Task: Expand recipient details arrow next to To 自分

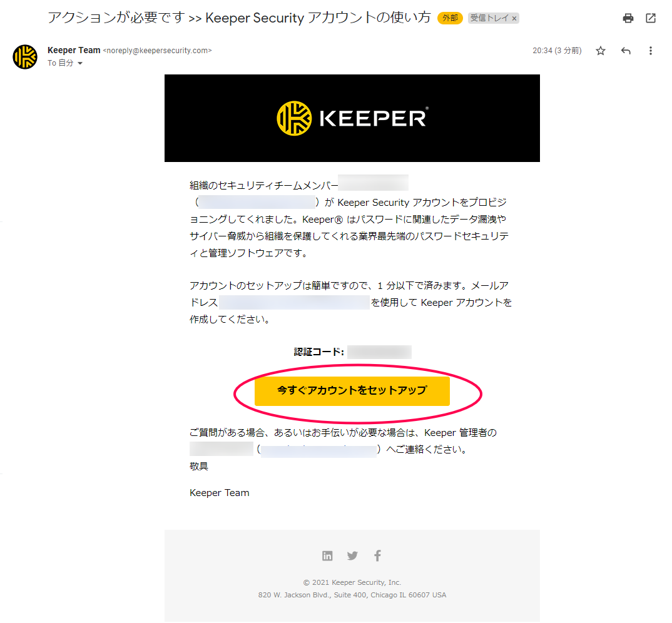Action: [x=79, y=63]
